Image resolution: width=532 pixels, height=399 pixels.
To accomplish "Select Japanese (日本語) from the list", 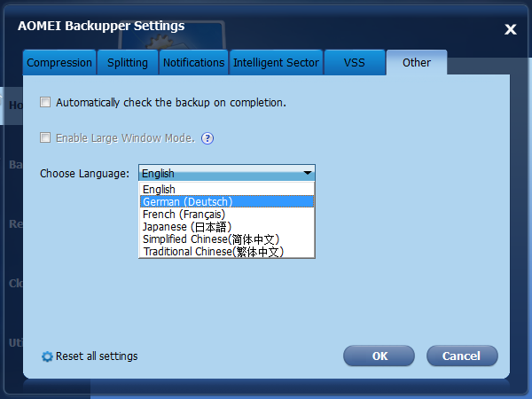I will click(x=227, y=227).
